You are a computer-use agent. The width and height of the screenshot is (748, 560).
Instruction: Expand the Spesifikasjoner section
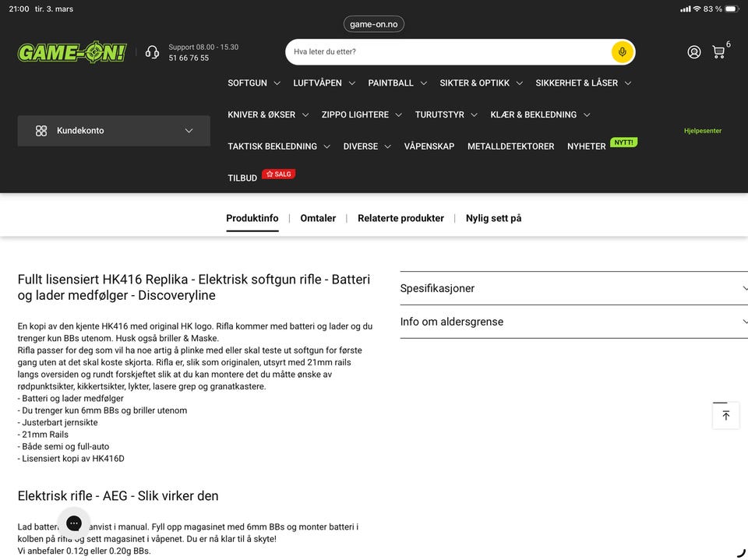click(x=574, y=288)
